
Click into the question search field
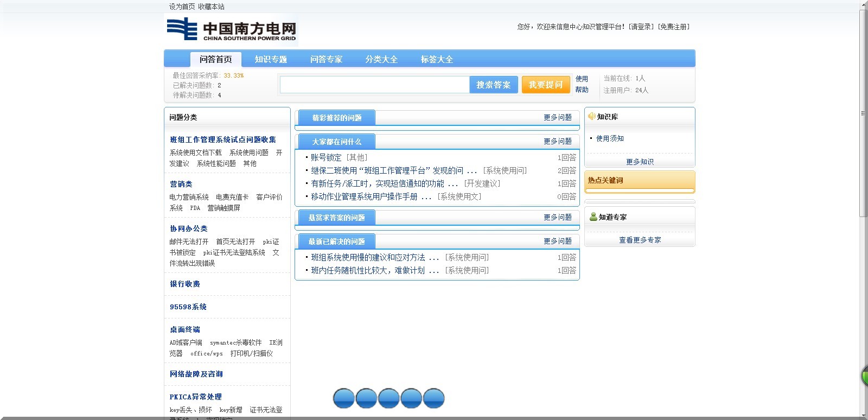point(374,85)
